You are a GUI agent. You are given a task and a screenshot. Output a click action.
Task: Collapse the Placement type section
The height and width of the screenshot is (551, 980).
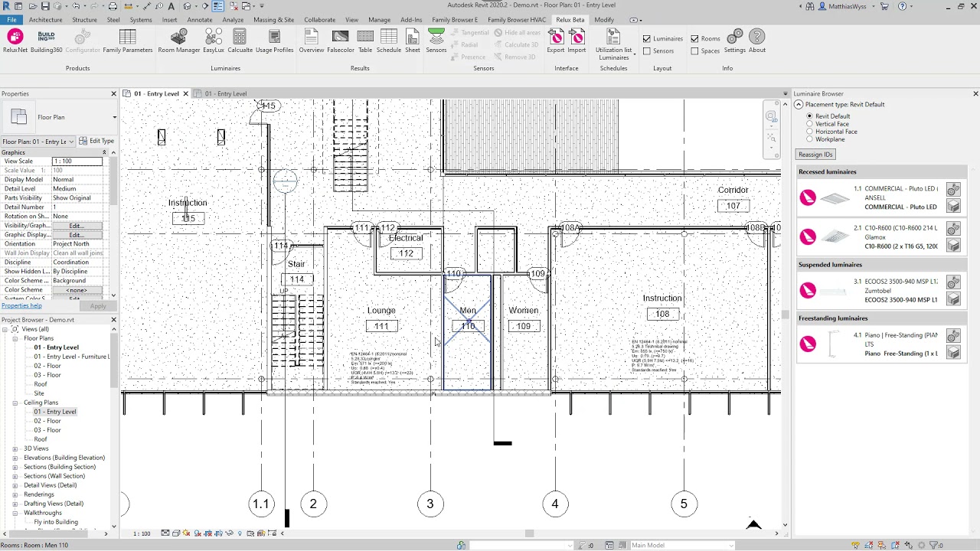pyautogui.click(x=799, y=104)
